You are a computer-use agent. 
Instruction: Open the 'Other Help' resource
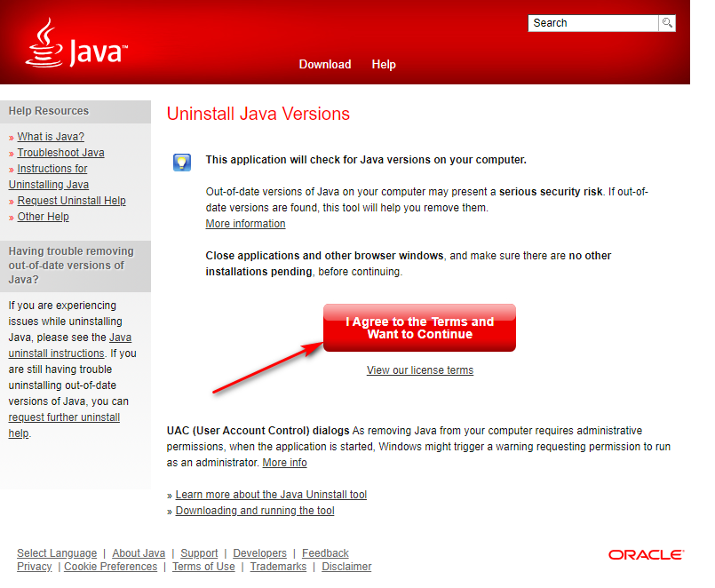point(43,216)
